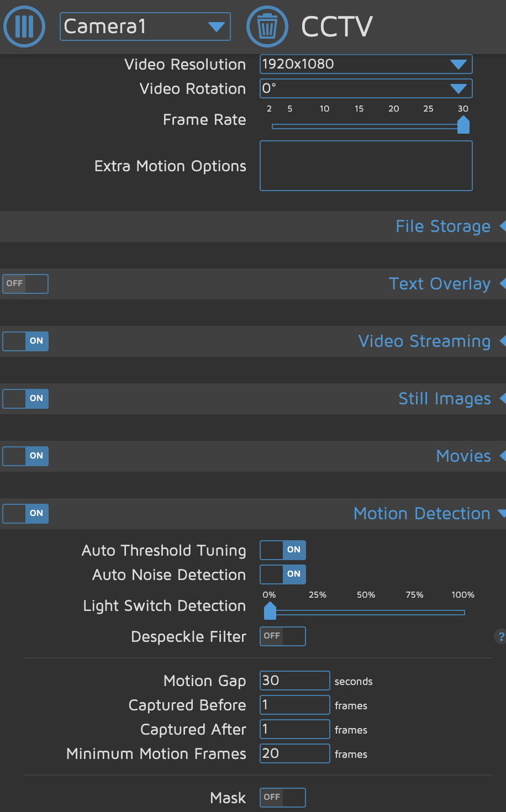Click the Extra Motion Options label
Viewport: 506px width, 812px height.
[170, 166]
